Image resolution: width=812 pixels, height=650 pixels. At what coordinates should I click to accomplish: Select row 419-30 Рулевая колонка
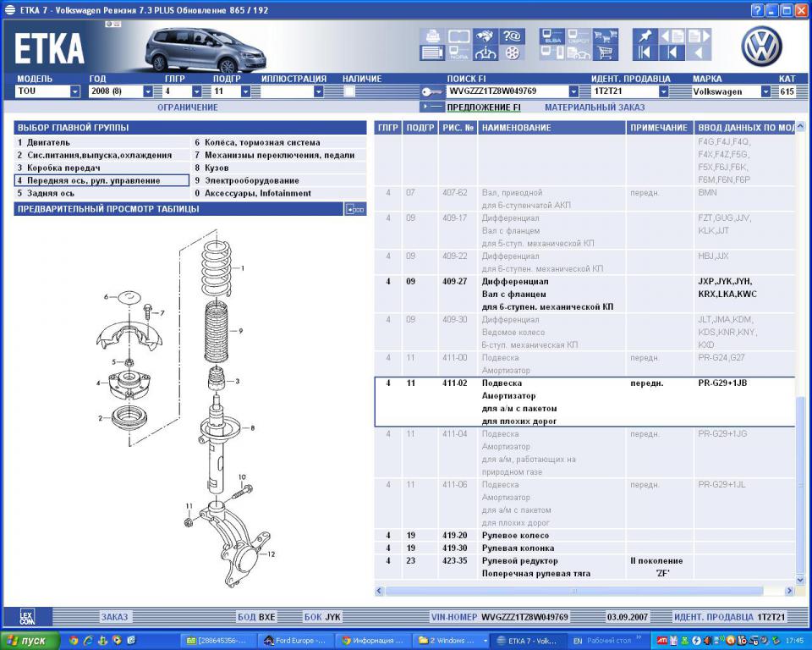[585, 548]
